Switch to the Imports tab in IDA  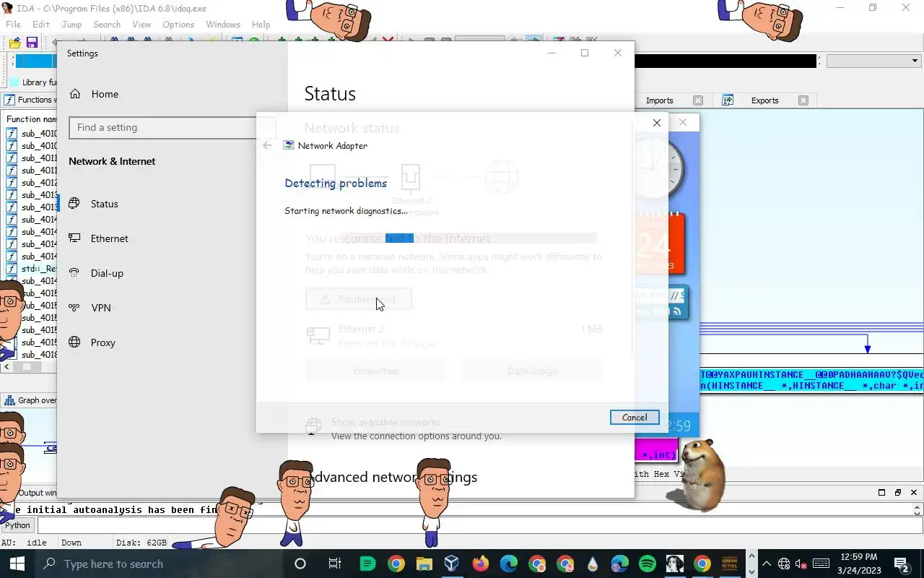(659, 100)
